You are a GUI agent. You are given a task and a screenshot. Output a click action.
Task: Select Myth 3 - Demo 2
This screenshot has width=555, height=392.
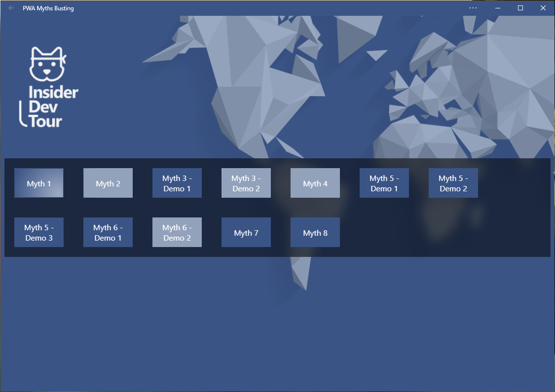click(246, 183)
